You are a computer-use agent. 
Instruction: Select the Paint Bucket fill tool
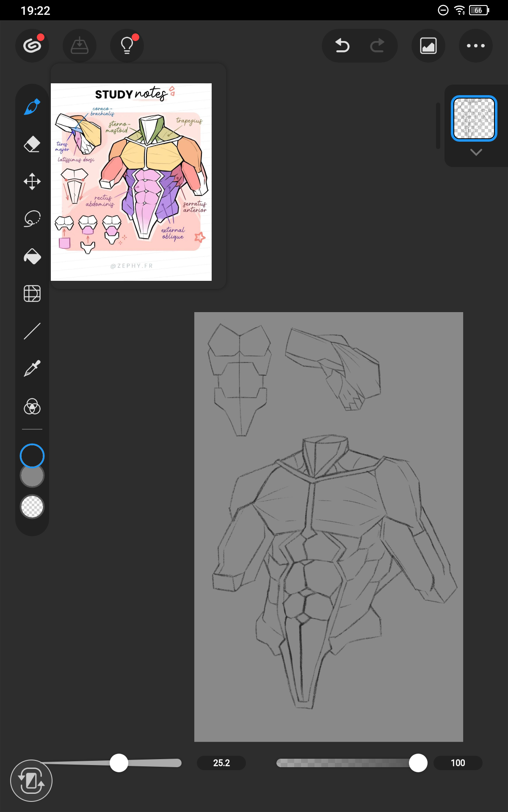pos(32,256)
